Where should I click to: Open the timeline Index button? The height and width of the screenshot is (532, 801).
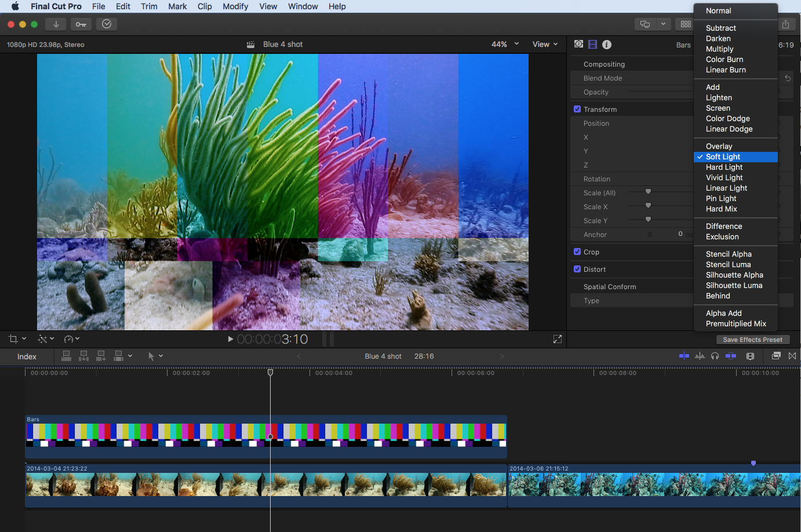(x=27, y=356)
